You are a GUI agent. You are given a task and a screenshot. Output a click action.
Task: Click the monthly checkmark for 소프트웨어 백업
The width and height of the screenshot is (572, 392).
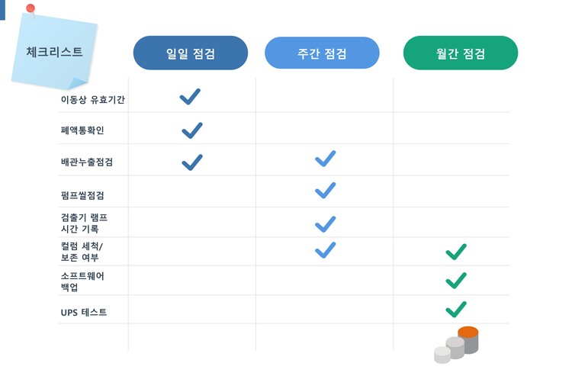click(456, 281)
